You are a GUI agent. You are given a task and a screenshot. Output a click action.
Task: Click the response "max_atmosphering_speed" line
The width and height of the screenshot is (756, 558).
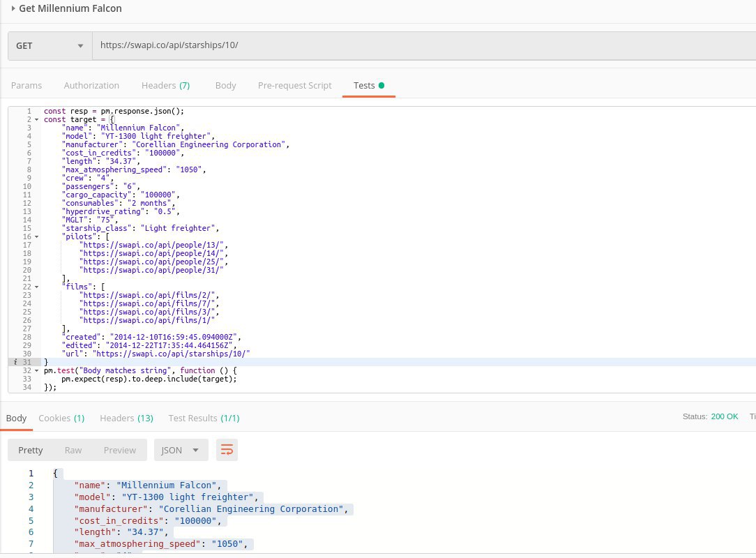tap(160, 544)
